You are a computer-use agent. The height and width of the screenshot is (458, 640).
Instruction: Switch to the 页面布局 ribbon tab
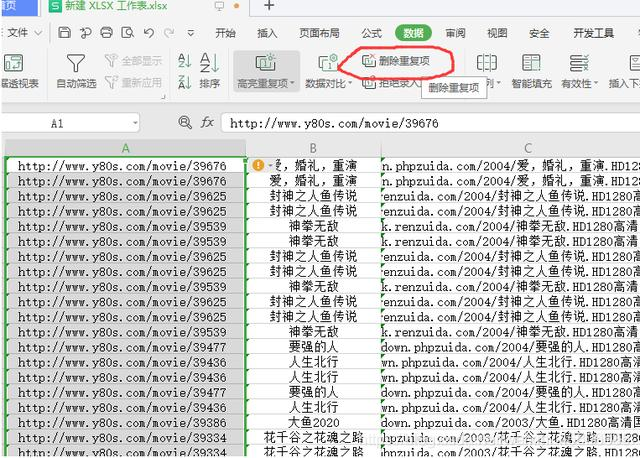pos(319,33)
